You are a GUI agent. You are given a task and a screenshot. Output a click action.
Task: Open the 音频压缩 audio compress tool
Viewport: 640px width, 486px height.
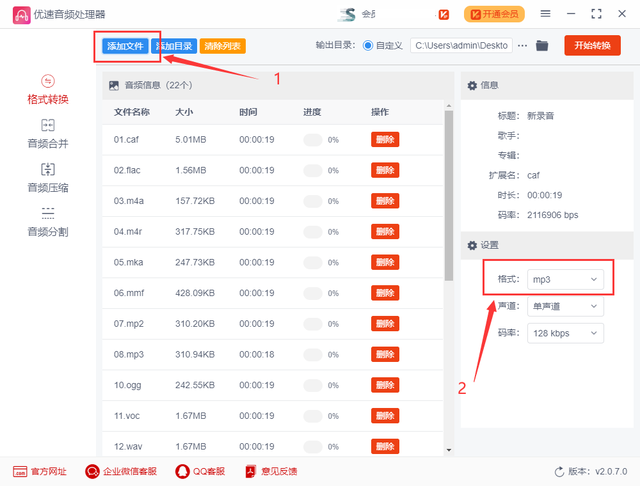tap(48, 170)
